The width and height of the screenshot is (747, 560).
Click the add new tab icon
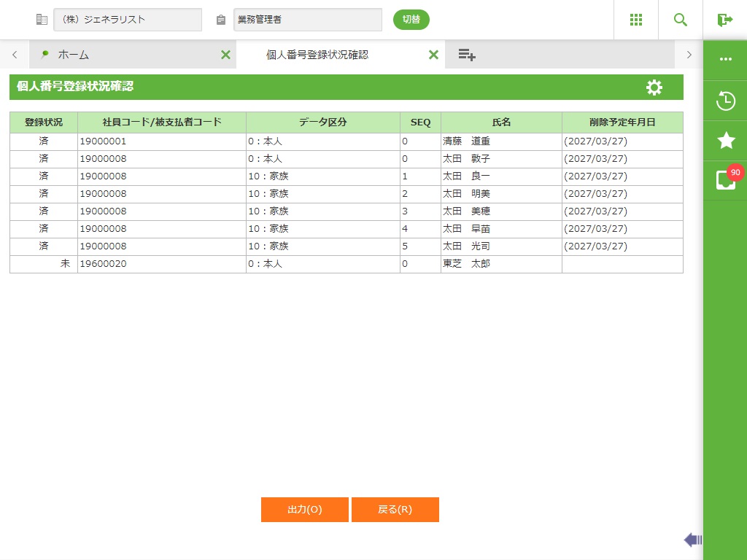[x=467, y=55]
